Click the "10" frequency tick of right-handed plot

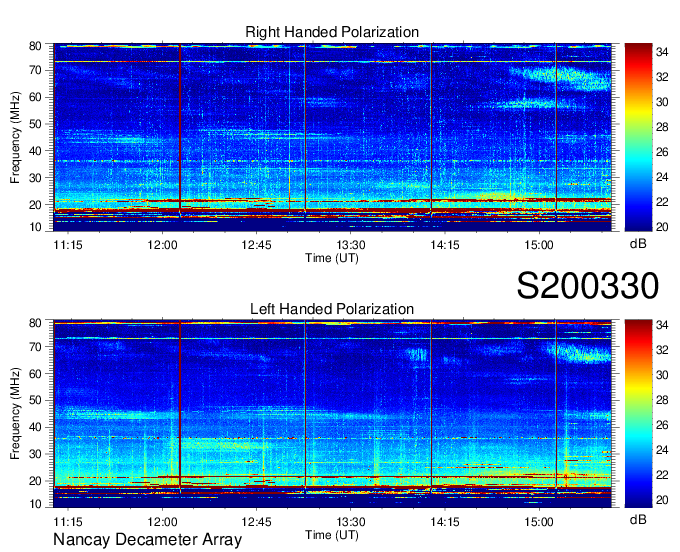click(35, 227)
